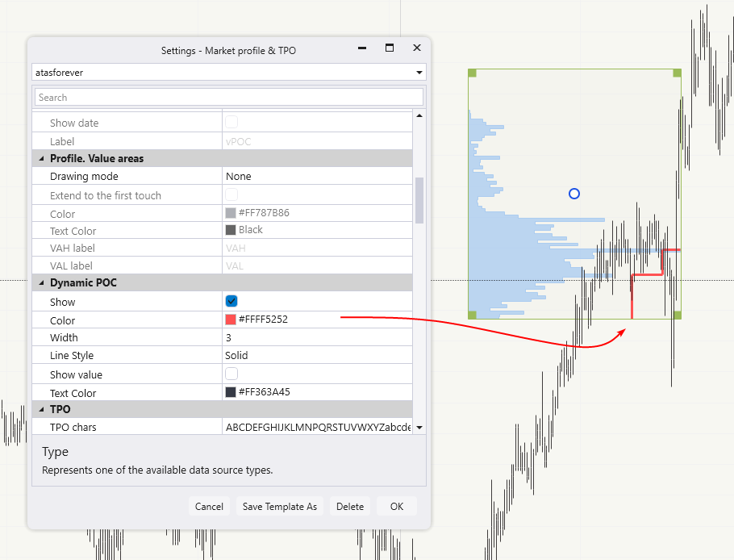Click the blue circle marker on profile
734x560 pixels.
574,194
